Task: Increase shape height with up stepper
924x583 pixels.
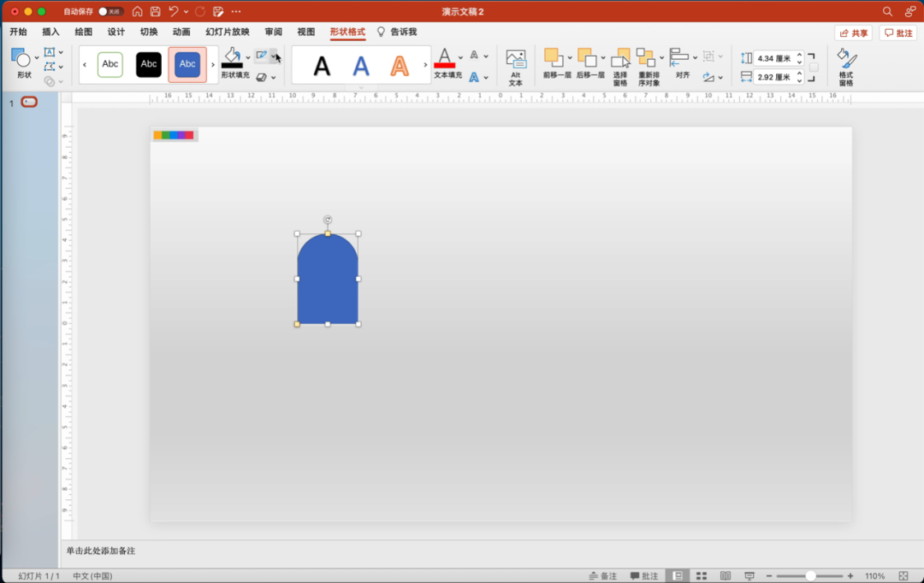Action: pyautogui.click(x=800, y=55)
